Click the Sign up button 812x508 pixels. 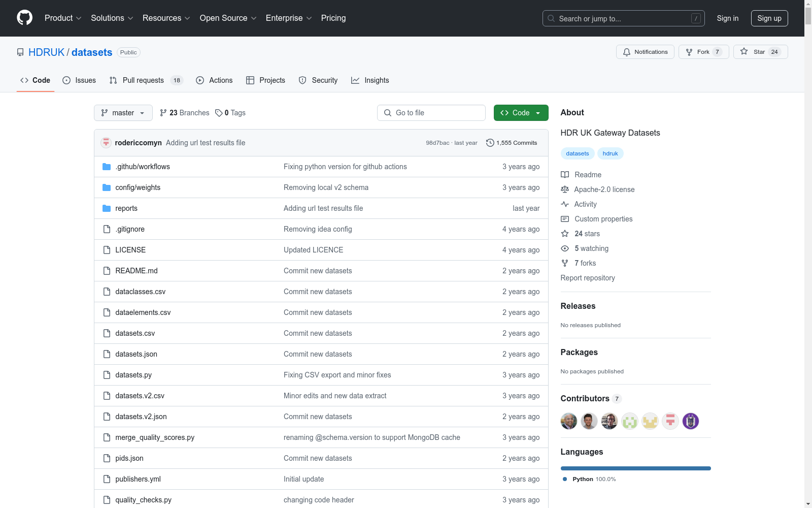point(769,18)
